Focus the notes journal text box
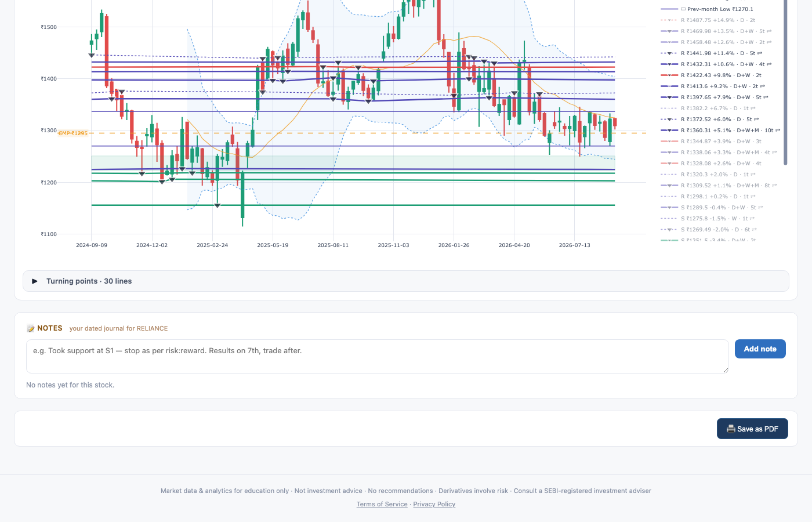 pos(377,356)
